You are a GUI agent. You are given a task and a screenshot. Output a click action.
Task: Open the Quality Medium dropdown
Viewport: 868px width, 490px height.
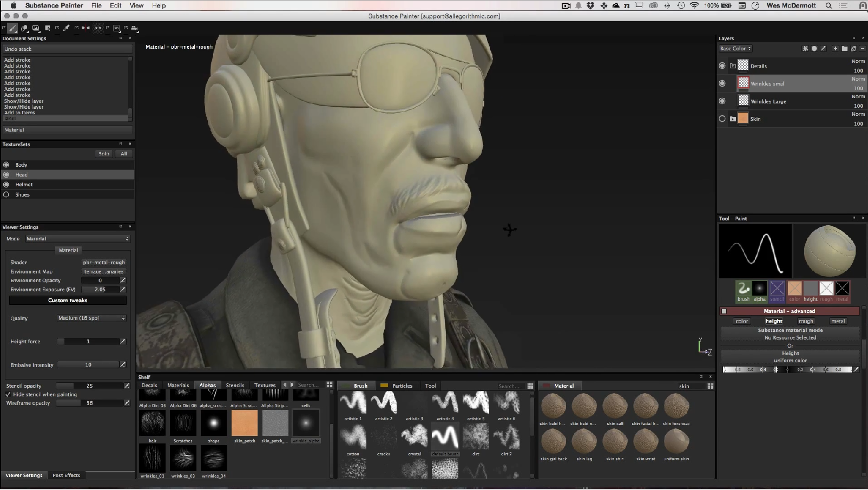pyautogui.click(x=91, y=318)
